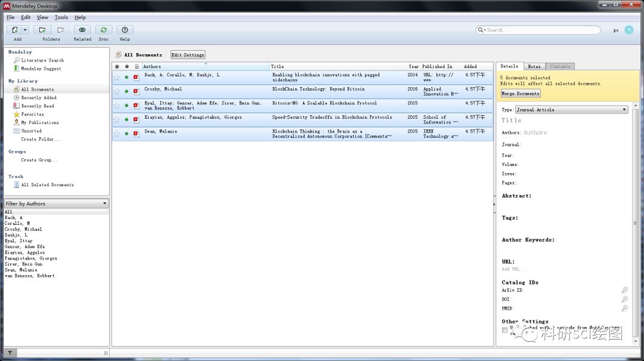Click the Authors field in Details panel
This screenshot has height=361, width=644.
pos(535,133)
